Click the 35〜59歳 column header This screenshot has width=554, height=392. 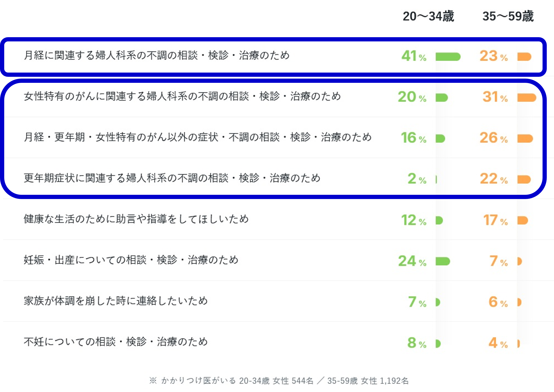click(x=508, y=16)
